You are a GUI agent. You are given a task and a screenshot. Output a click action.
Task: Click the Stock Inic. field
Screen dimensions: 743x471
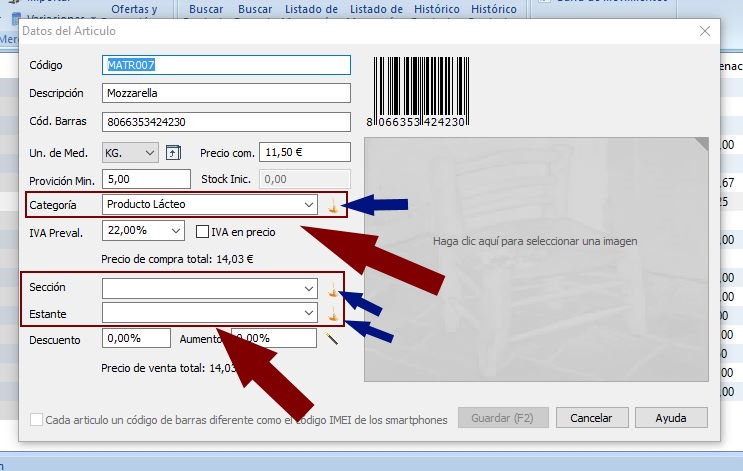pyautogui.click(x=305, y=179)
